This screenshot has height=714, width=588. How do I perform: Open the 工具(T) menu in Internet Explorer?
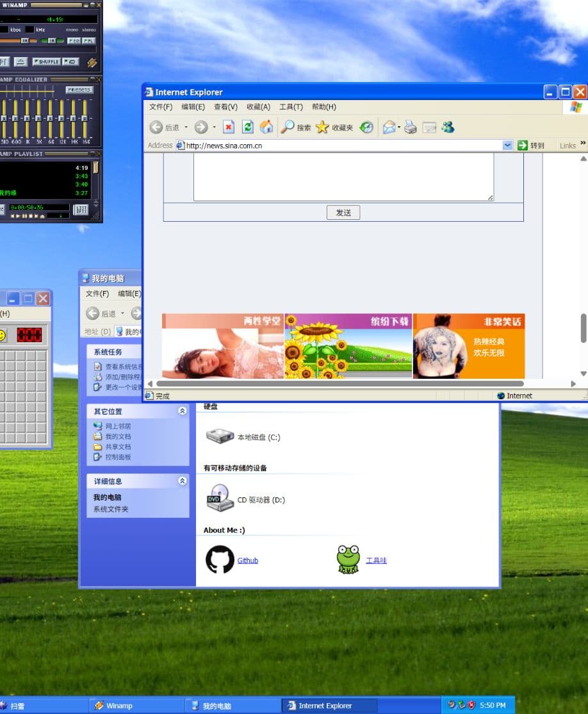tap(291, 106)
